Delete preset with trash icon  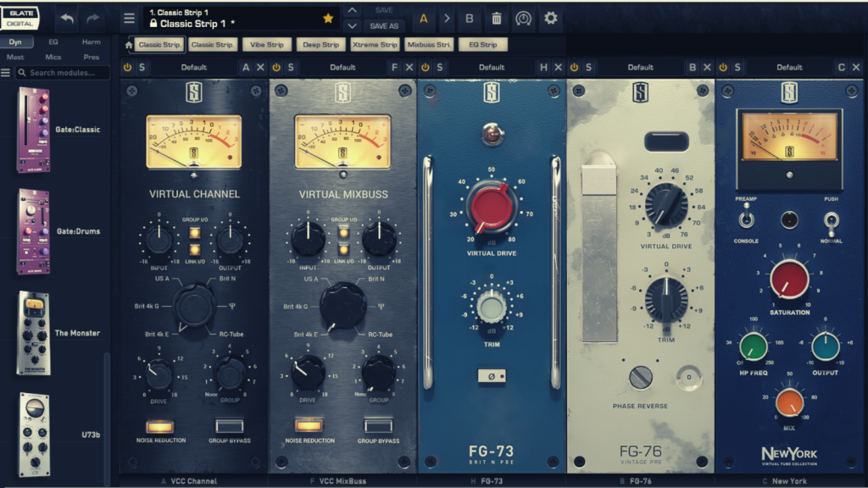497,19
